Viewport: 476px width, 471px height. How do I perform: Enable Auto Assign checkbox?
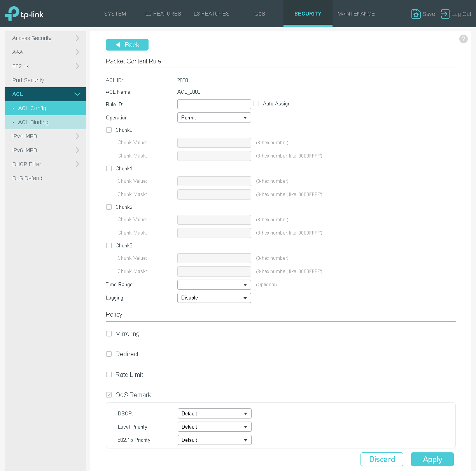pyautogui.click(x=256, y=103)
